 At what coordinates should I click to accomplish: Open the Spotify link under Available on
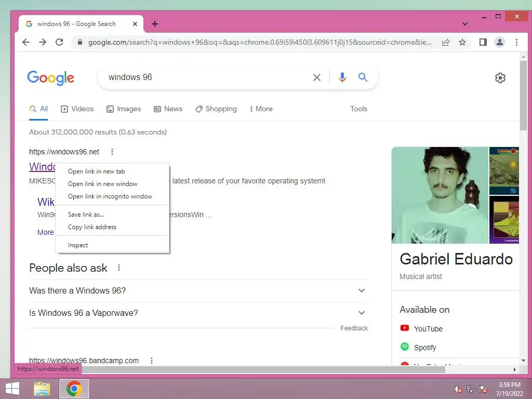418,348
